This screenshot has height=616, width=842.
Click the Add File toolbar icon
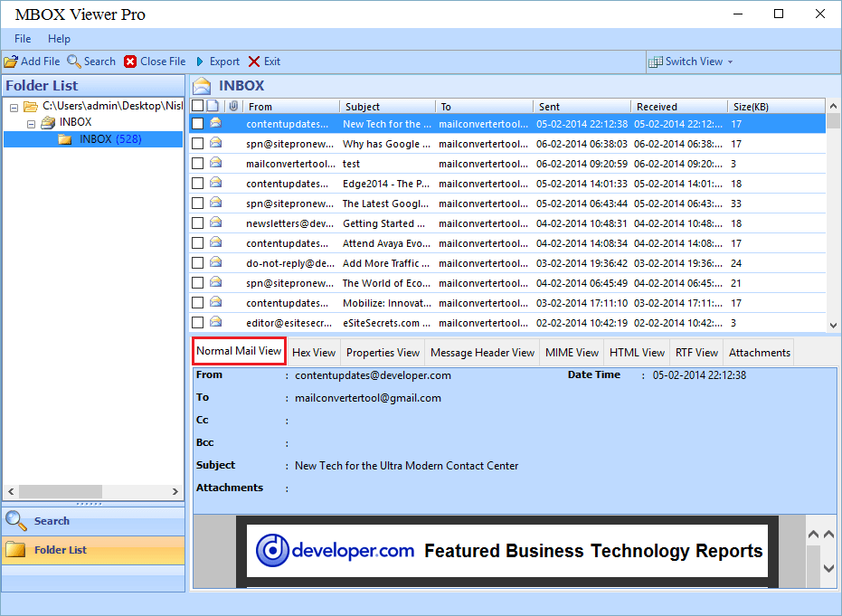11,62
